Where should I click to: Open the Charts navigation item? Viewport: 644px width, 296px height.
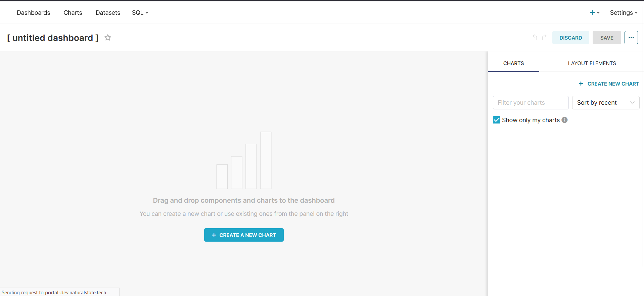click(73, 13)
